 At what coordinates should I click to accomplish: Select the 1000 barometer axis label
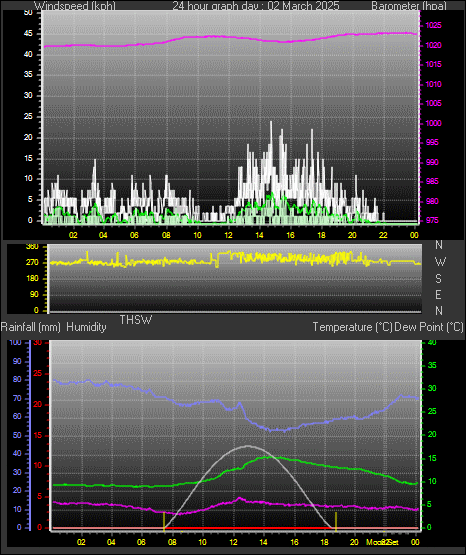[x=433, y=123]
